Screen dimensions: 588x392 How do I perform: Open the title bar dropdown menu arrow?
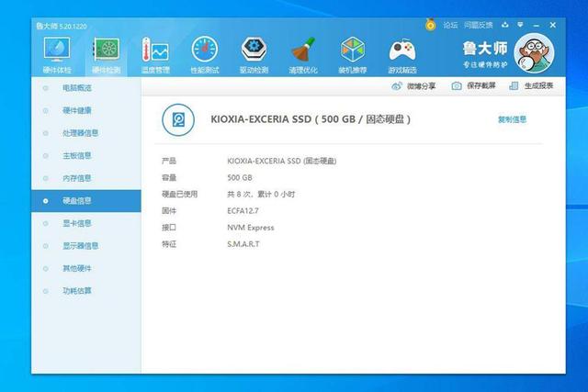pyautogui.click(x=520, y=25)
